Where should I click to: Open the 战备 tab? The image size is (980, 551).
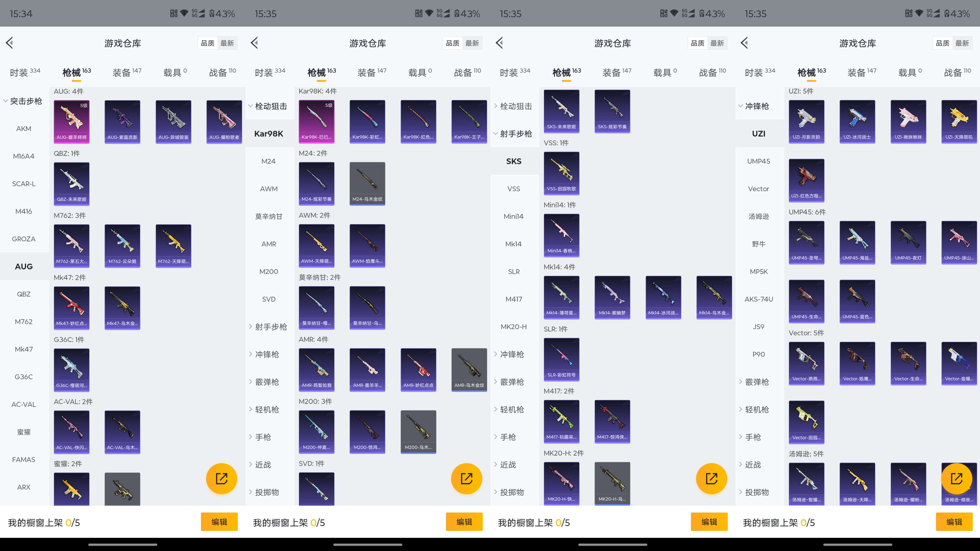pyautogui.click(x=220, y=72)
